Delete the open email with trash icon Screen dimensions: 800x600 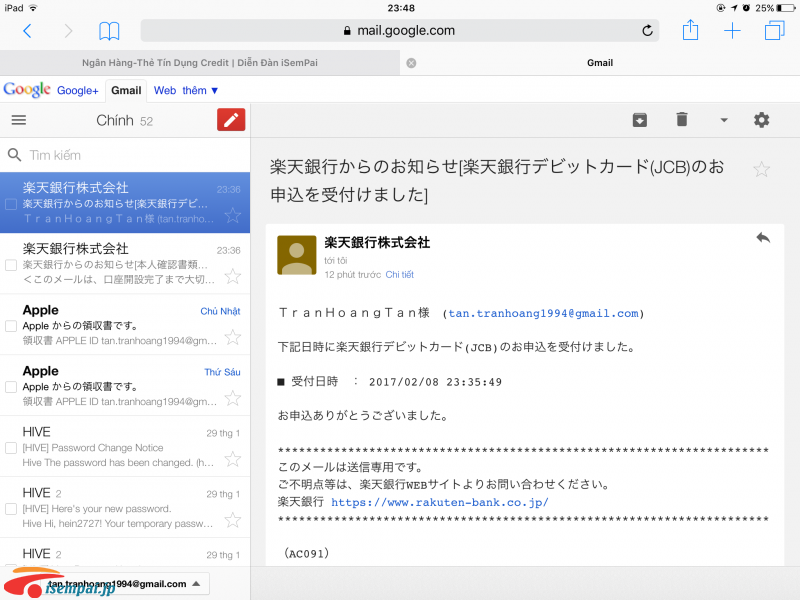682,119
